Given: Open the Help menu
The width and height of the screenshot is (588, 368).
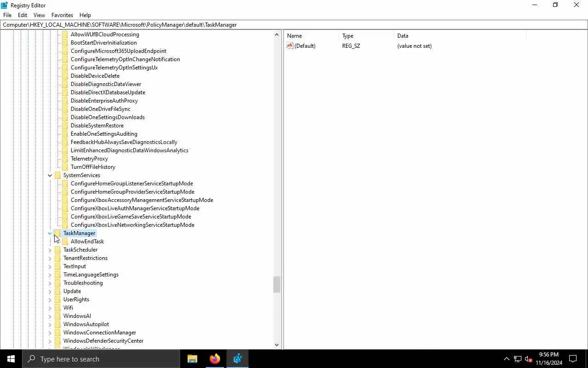Looking at the screenshot, I should pos(85,15).
